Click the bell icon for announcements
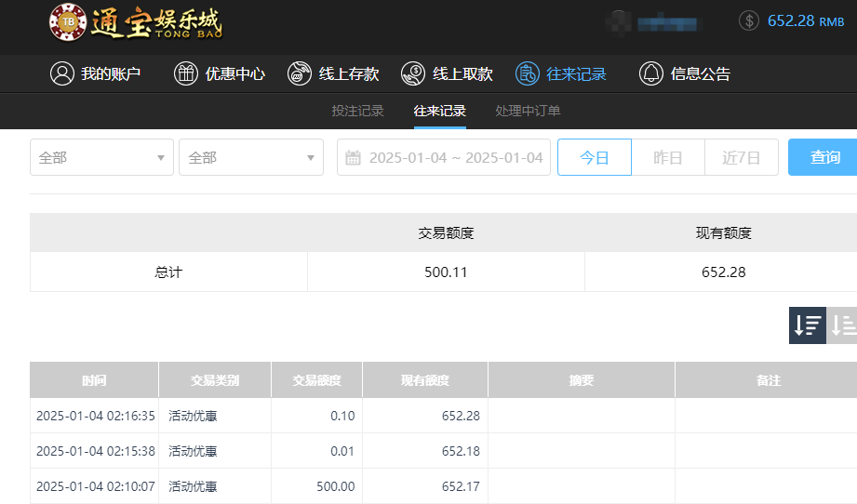The height and width of the screenshot is (504, 857). [x=650, y=74]
